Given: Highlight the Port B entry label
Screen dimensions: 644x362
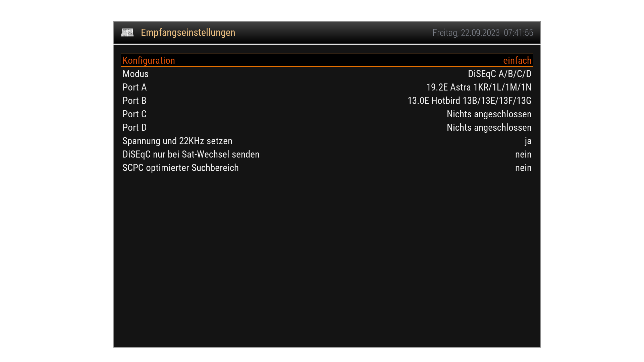Looking at the screenshot, I should click(x=135, y=101).
